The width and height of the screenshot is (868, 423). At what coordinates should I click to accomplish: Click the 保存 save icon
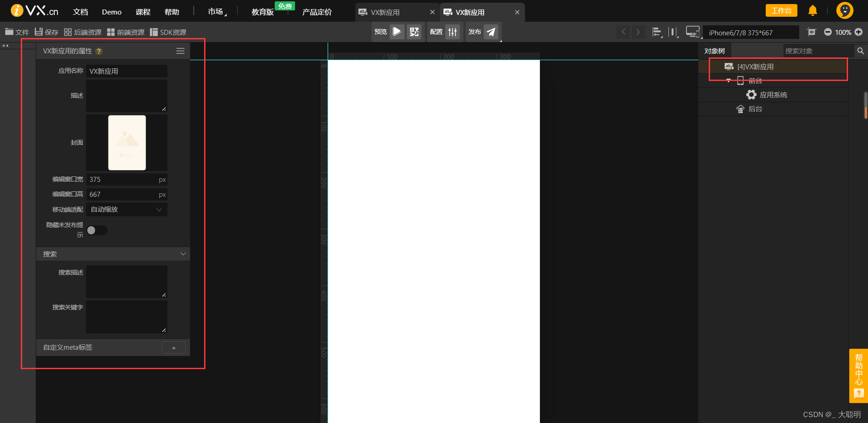point(38,32)
